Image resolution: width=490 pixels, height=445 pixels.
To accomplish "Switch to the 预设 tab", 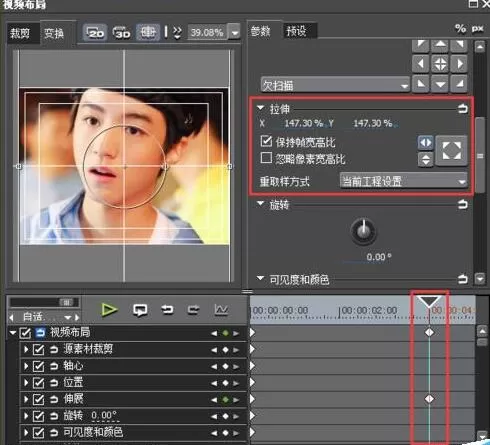I will pyautogui.click(x=296, y=31).
